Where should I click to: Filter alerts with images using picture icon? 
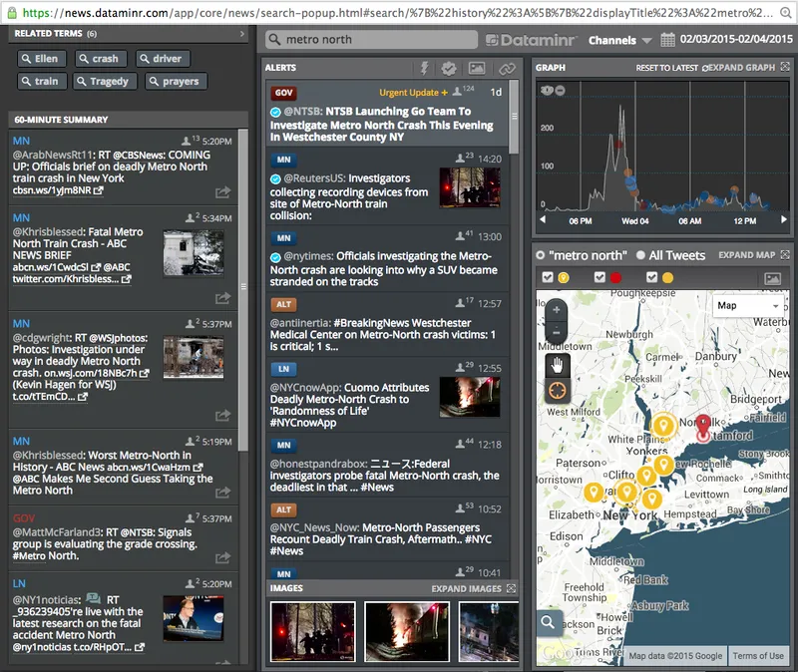pos(477,68)
